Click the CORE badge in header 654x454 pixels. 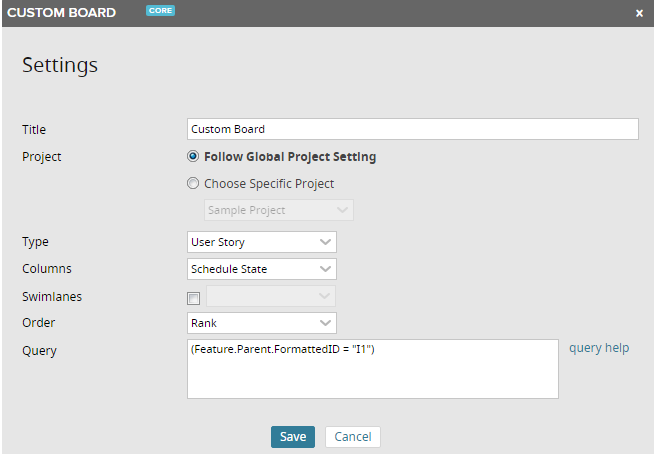click(161, 12)
